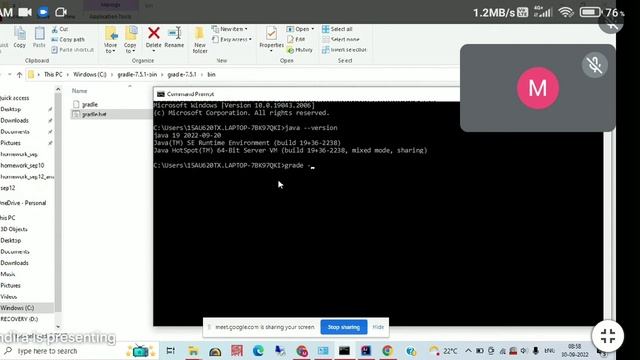Open the Open dropdown in ribbon
The height and width of the screenshot is (360, 640).
point(300,29)
